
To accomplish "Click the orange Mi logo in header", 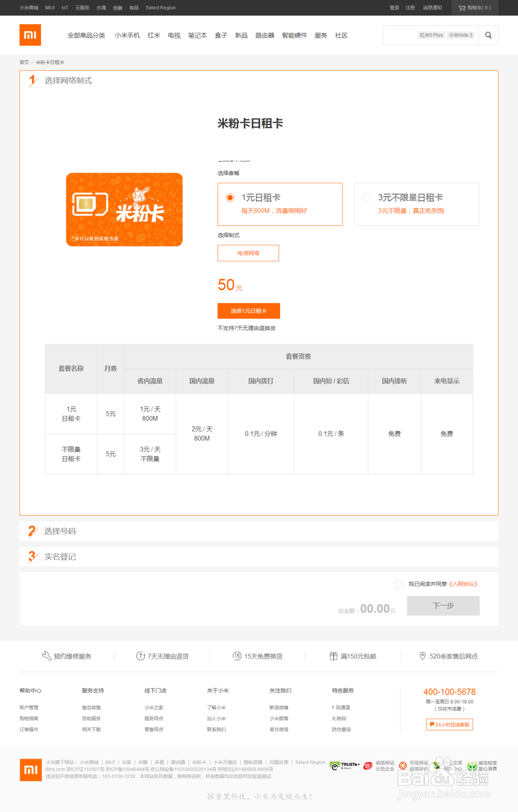I will pyautogui.click(x=30, y=35).
